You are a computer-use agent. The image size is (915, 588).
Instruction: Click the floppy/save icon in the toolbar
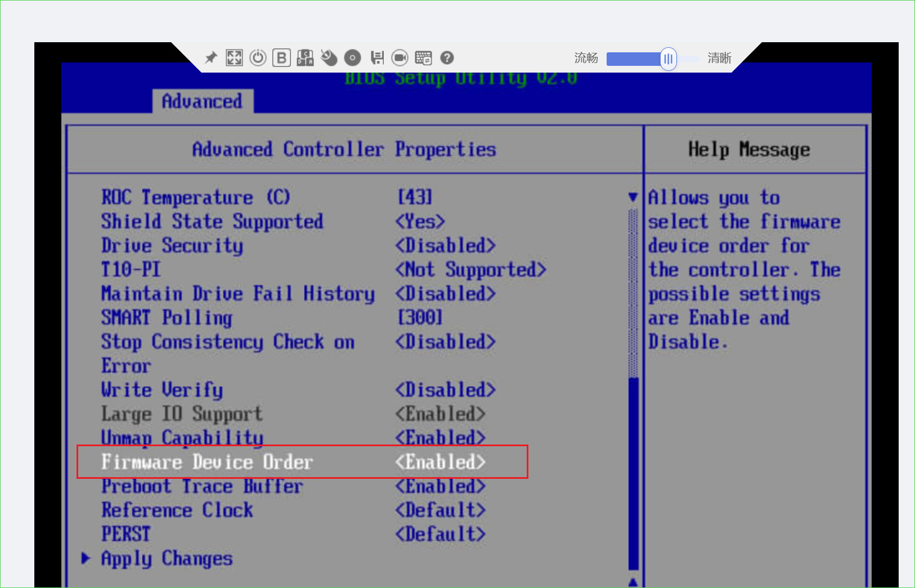click(376, 57)
